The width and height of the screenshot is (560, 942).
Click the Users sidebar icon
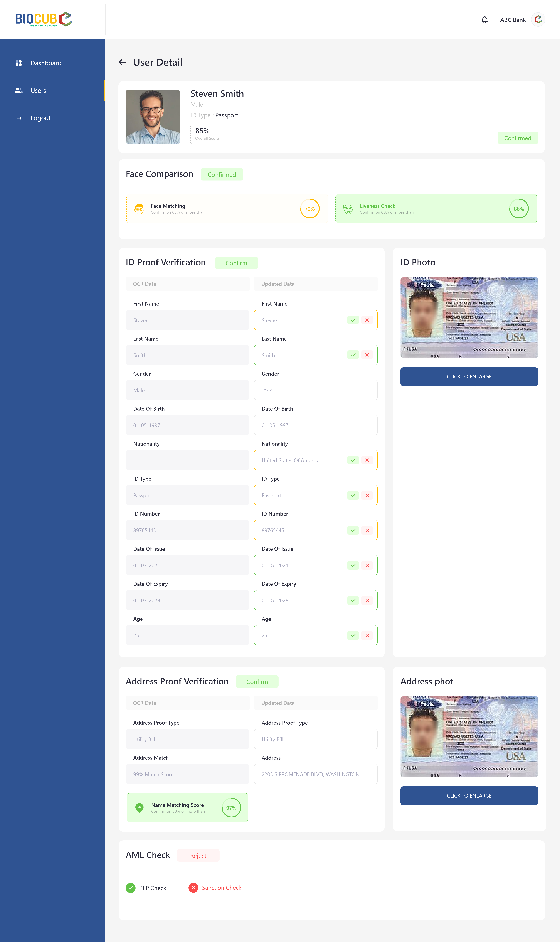point(19,91)
